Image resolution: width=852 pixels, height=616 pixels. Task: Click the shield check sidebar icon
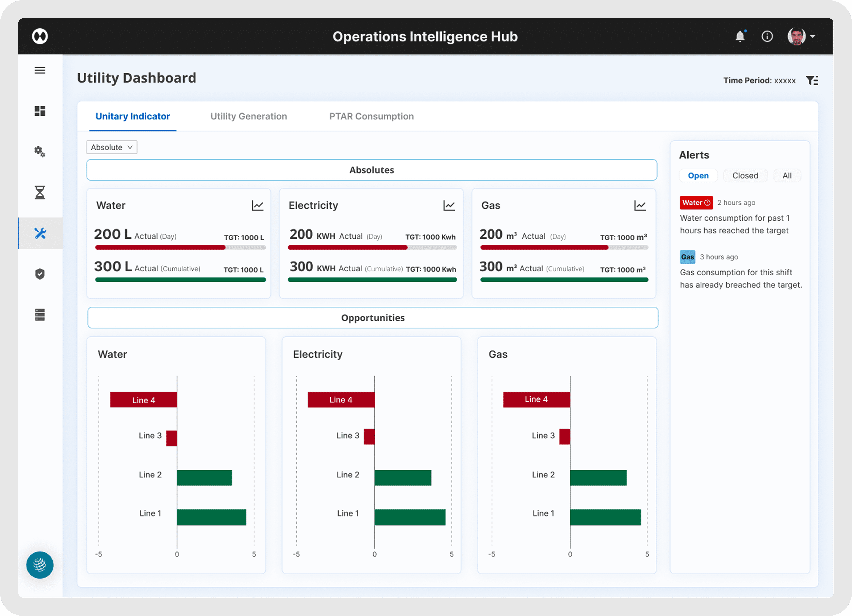pyautogui.click(x=40, y=274)
